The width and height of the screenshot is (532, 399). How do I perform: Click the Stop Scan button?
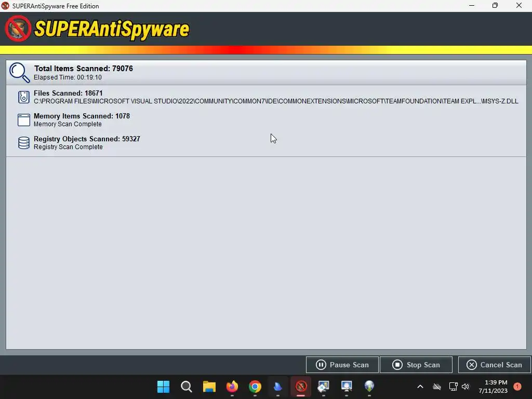click(416, 365)
